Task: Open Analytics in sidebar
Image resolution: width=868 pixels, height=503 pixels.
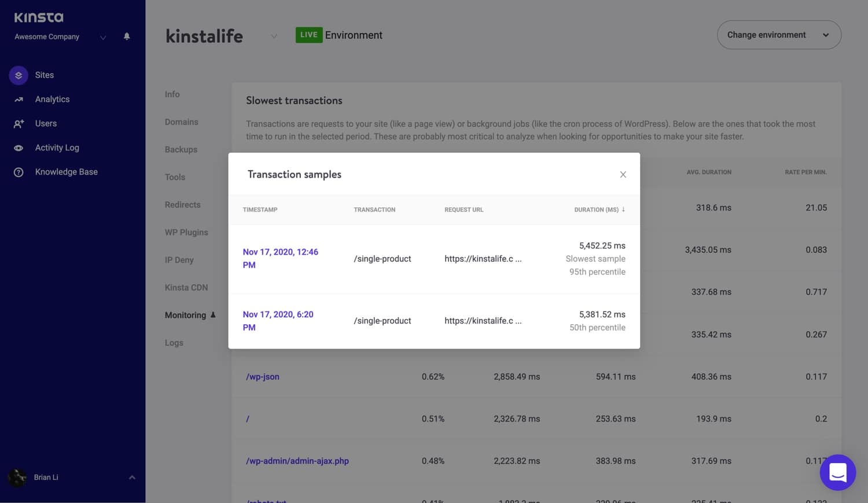Action: (x=52, y=100)
